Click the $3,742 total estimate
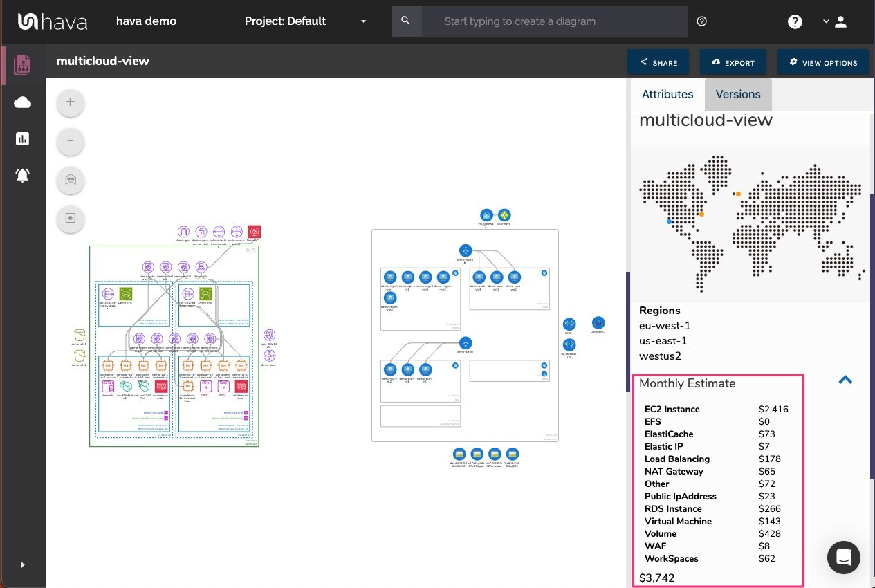 pos(657,578)
